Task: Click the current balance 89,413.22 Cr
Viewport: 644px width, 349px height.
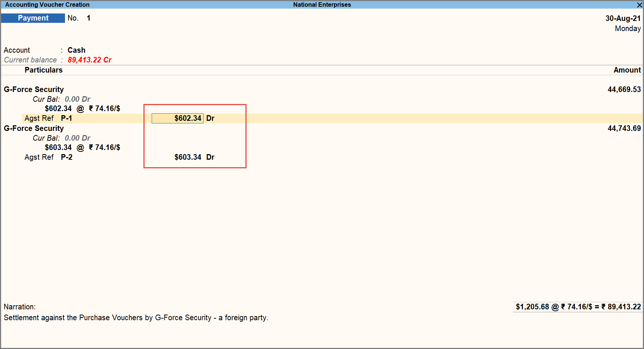Action: pos(90,60)
